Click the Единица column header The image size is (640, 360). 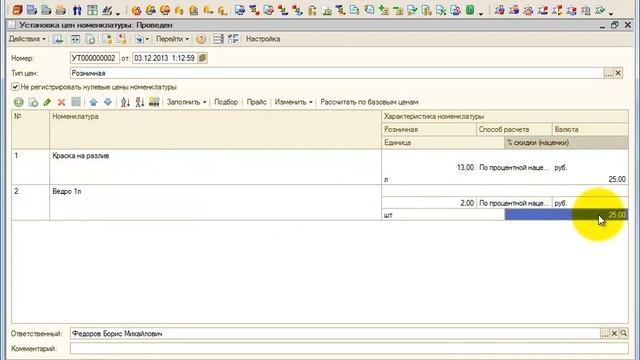click(443, 142)
